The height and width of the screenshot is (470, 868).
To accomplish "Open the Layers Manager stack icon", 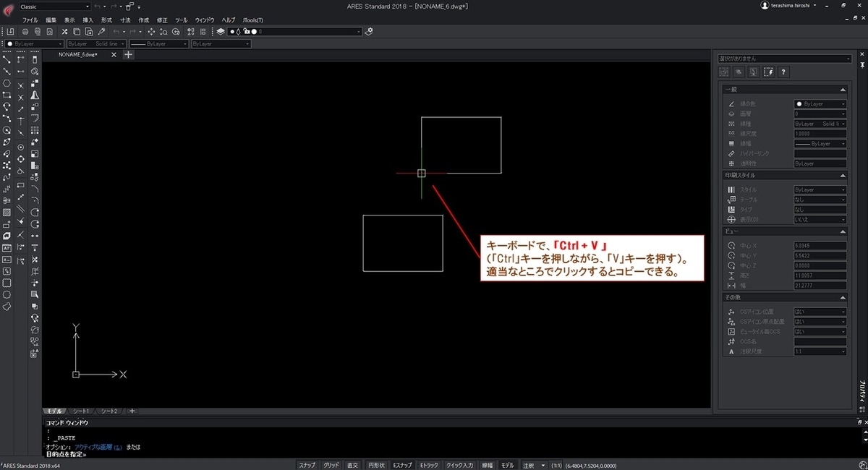I will tap(220, 32).
